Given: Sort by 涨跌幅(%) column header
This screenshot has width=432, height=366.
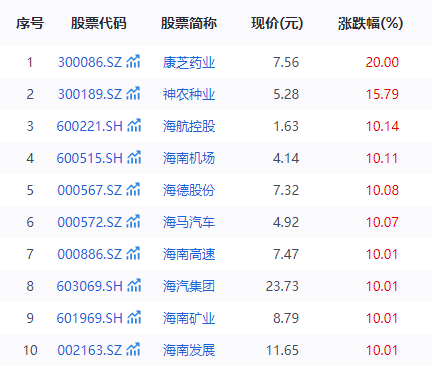Looking at the screenshot, I should coord(370,23).
